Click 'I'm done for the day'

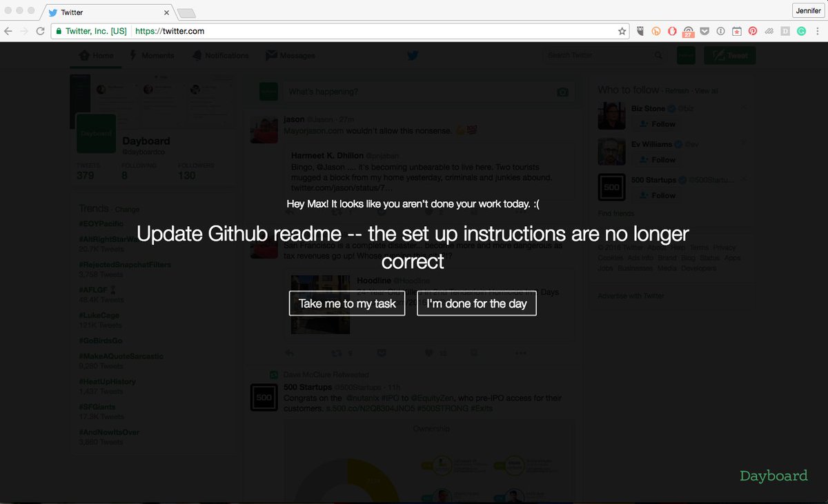point(476,303)
